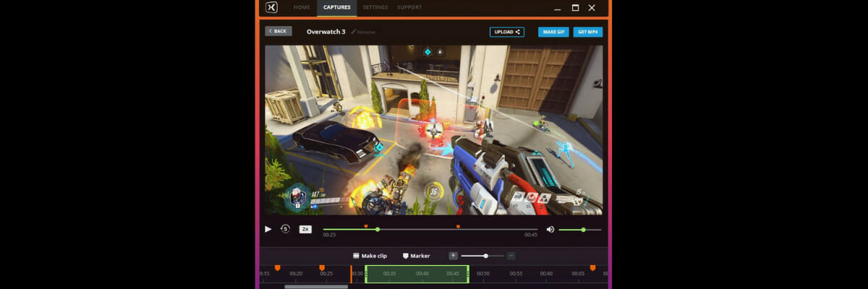Click inside the green clip region at 00:40

coord(422,274)
